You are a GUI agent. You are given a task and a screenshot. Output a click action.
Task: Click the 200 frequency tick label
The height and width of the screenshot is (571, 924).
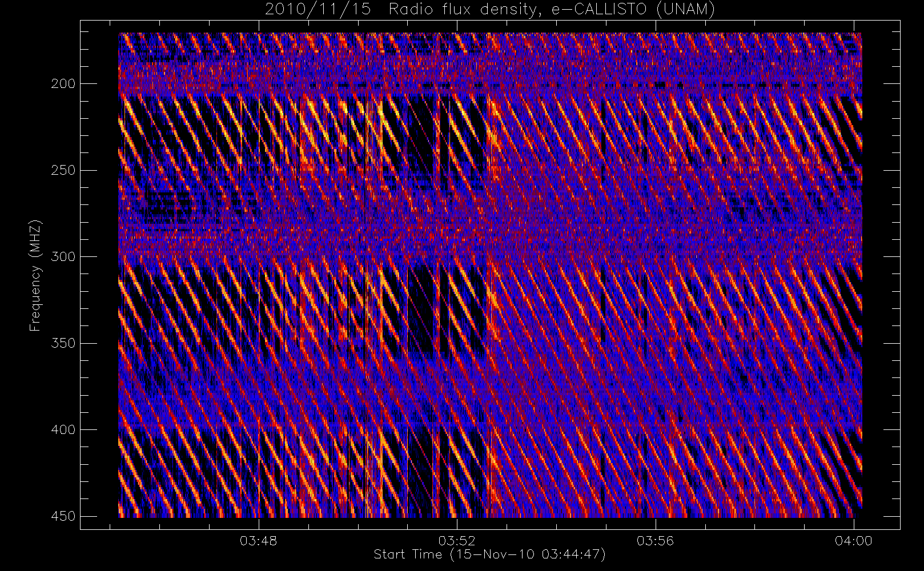(62, 84)
